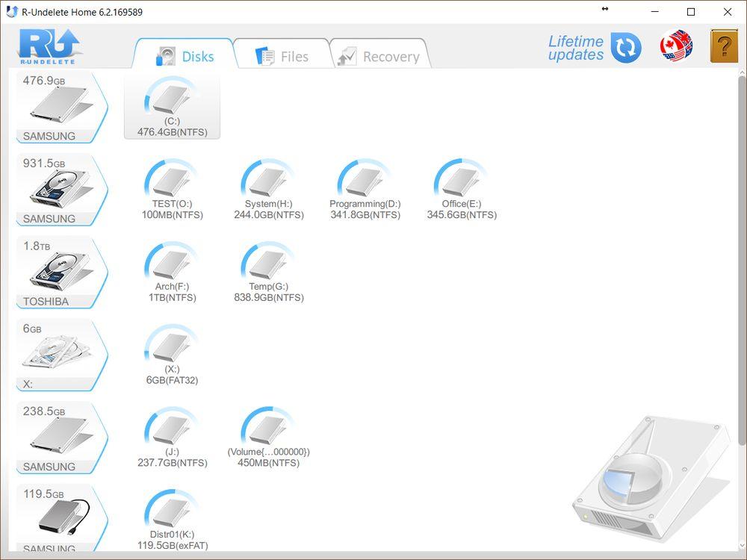Open the (C:) 476.4GB NTFS volume
747x560 pixels.
[x=172, y=107]
